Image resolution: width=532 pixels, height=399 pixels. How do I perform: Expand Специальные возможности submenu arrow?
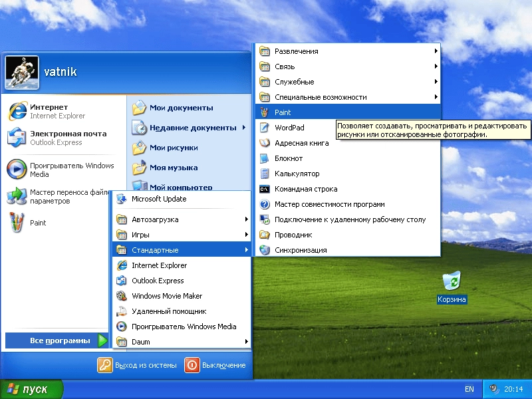tap(436, 96)
